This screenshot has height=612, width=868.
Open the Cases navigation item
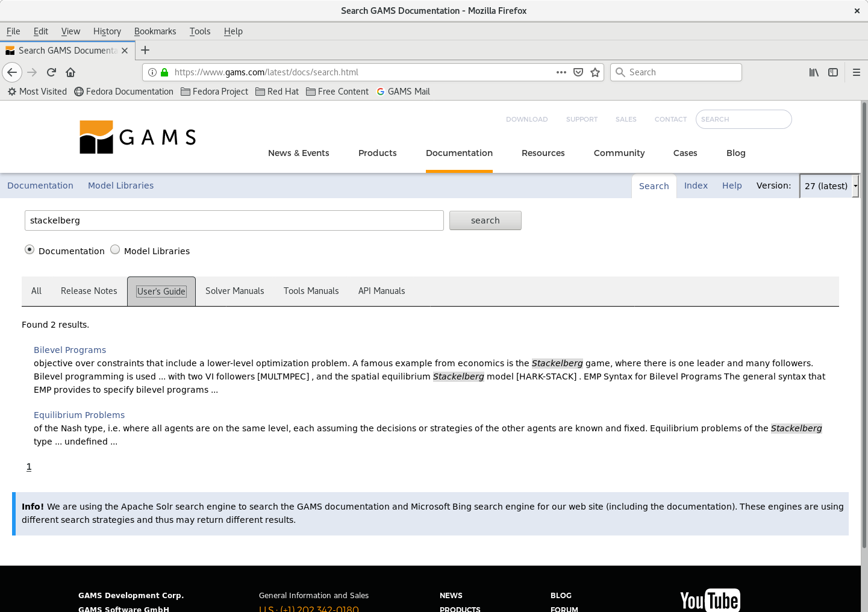coord(685,153)
